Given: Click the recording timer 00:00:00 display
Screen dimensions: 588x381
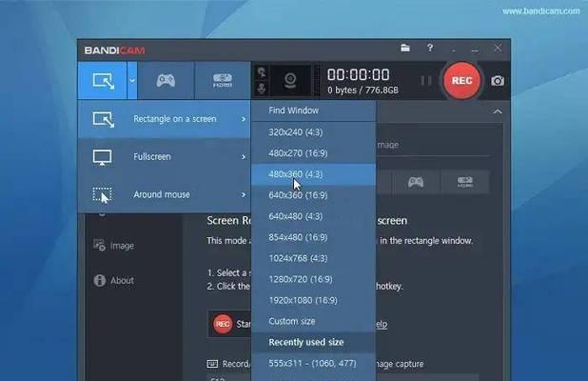Looking at the screenshot, I should [358, 74].
